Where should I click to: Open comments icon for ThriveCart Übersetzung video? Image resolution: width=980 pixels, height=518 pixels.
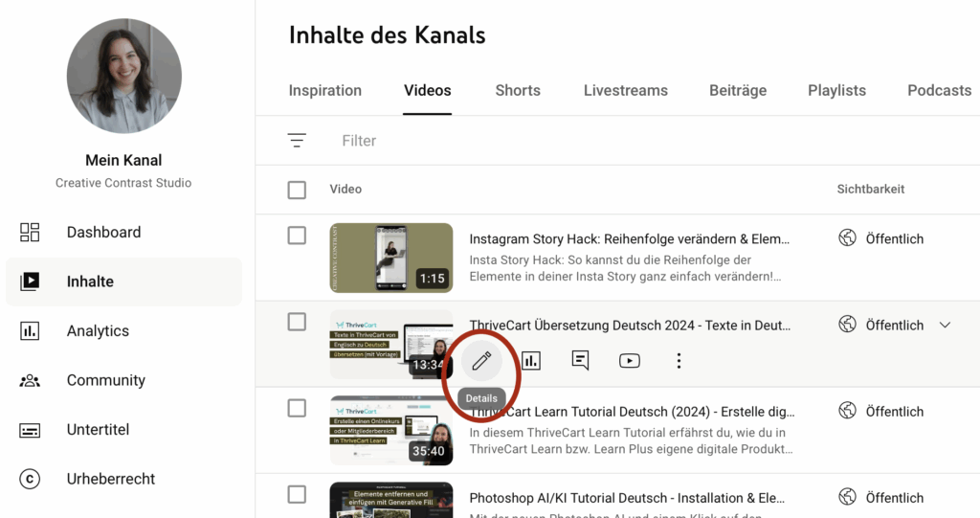(x=580, y=360)
